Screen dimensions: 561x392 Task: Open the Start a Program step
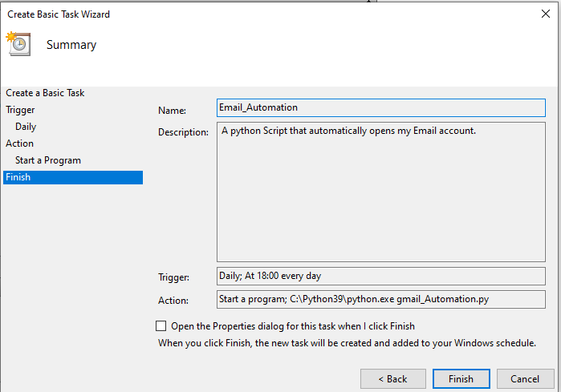(x=48, y=160)
